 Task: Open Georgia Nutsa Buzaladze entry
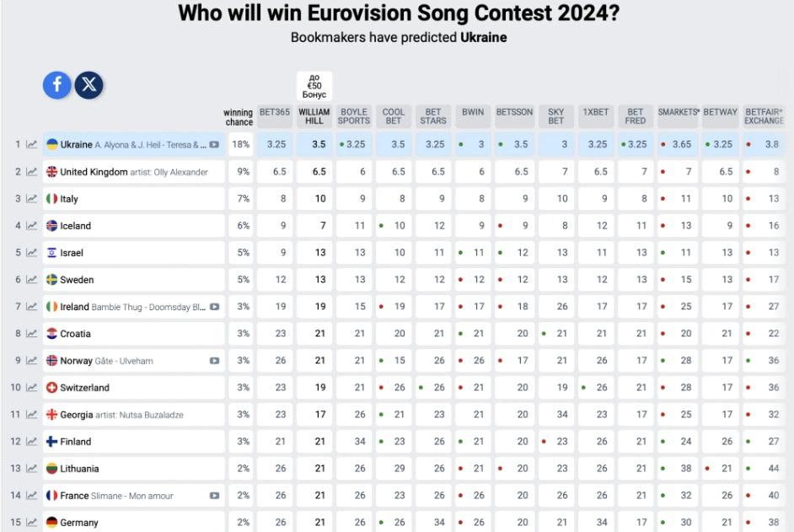click(x=134, y=415)
